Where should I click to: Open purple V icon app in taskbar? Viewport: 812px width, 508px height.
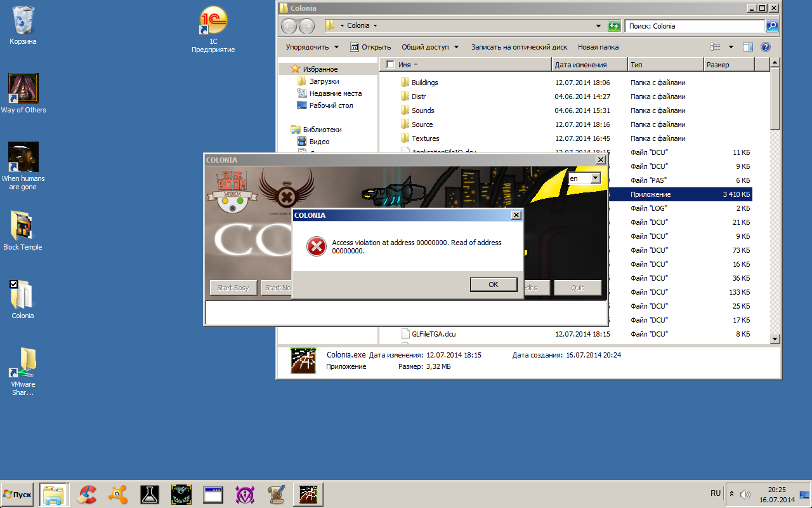pyautogui.click(x=245, y=494)
